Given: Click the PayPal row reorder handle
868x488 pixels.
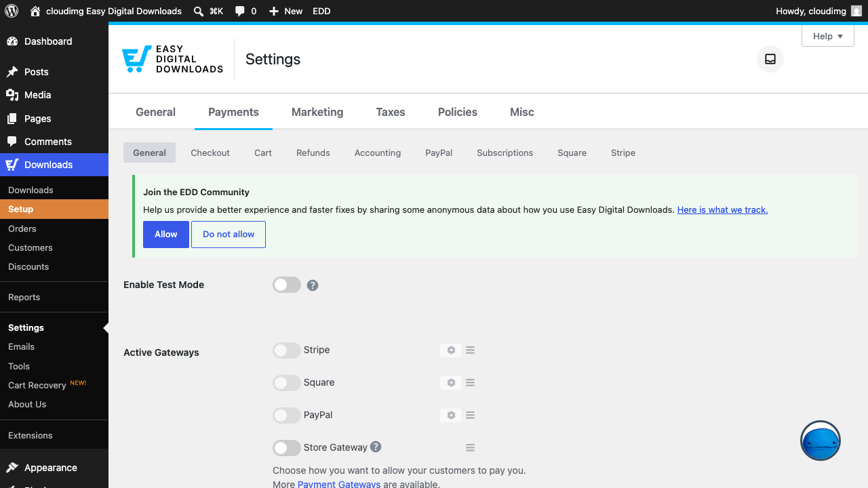Looking at the screenshot, I should (x=470, y=415).
